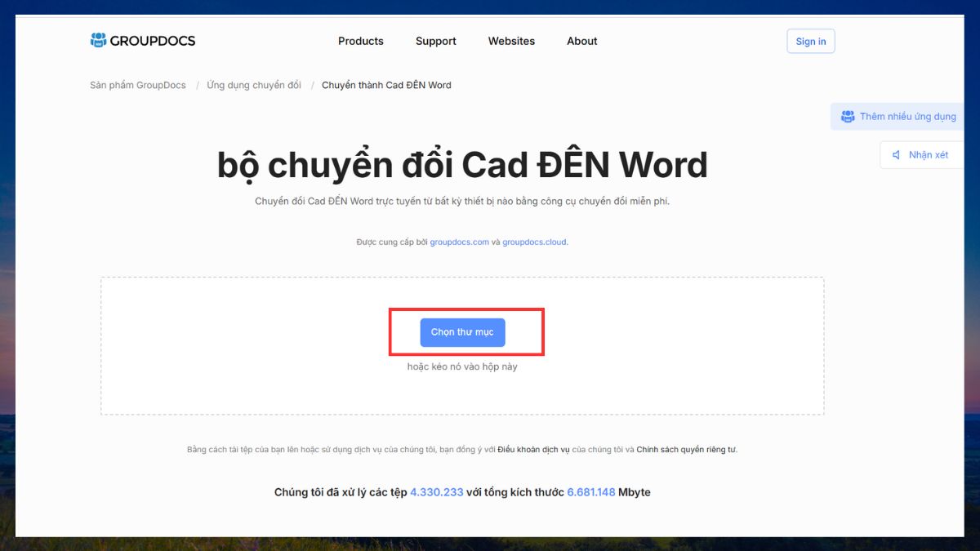Click the Chọn thư mục button
The height and width of the screenshot is (551, 980).
tap(462, 332)
